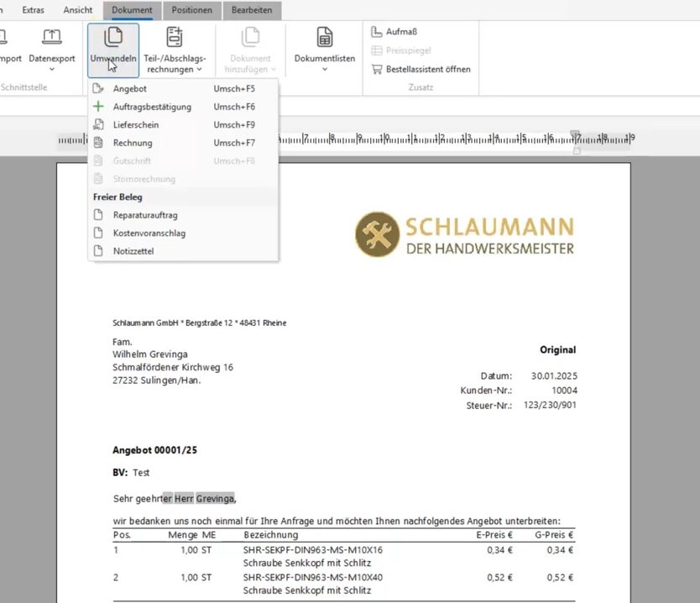This screenshot has height=603, width=700.
Task: Choose Reparaturauftrag under Freier Beleg
Action: 183,215
